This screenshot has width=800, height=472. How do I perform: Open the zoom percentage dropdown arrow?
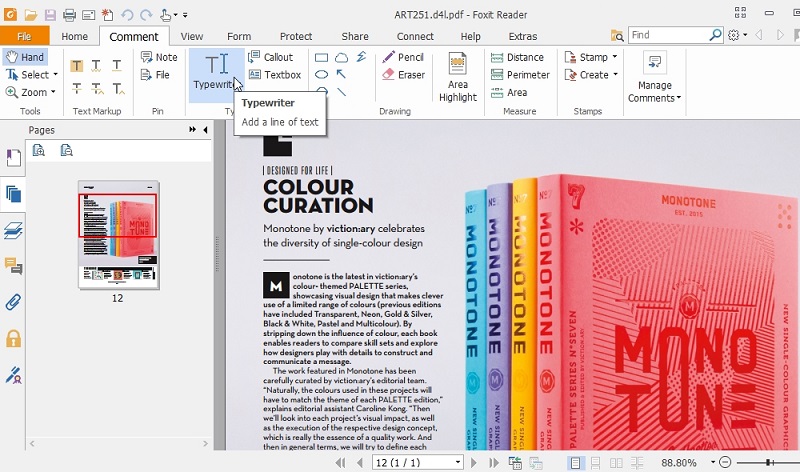pyautogui.click(x=712, y=462)
